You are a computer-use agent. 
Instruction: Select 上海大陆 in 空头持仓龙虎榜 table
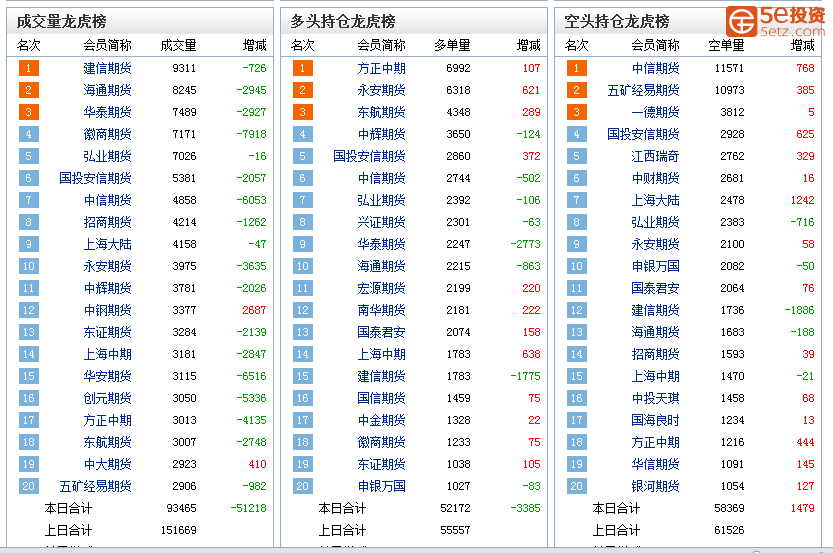[x=656, y=200]
